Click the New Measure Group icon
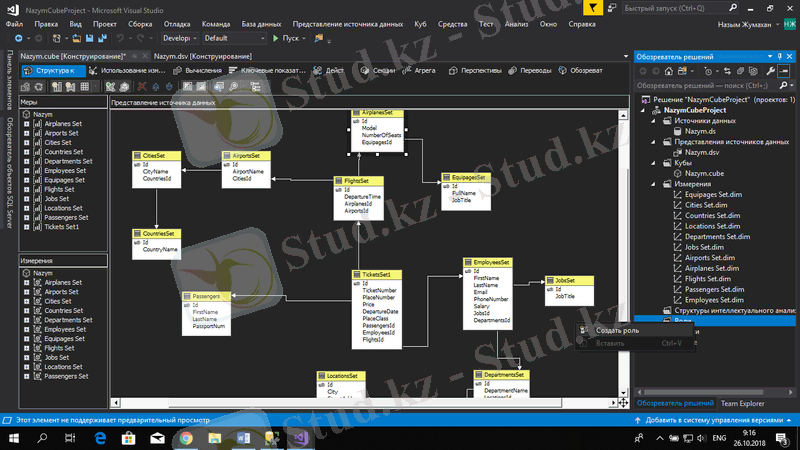800x450 pixels. click(x=70, y=87)
